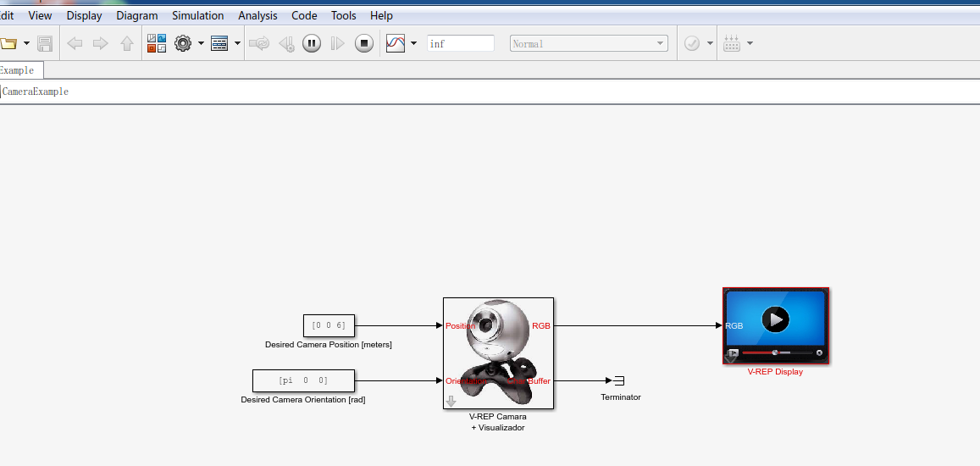Expand the Build Model dropdown arrow
Image resolution: width=980 pixels, height=466 pixels.
(750, 43)
